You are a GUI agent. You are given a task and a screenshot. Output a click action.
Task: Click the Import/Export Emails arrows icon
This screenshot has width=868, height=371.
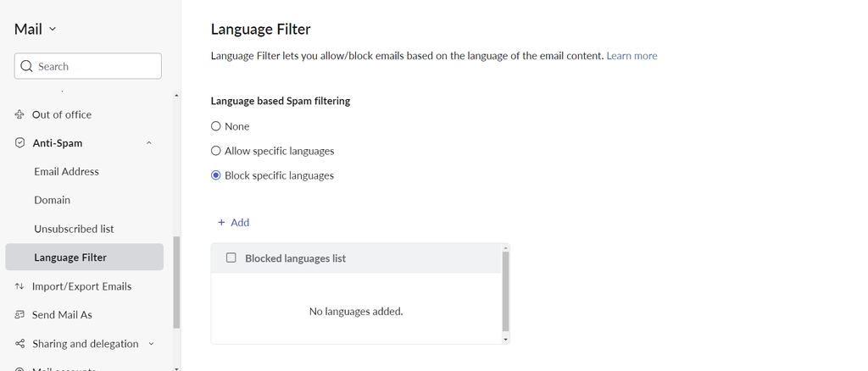point(19,286)
